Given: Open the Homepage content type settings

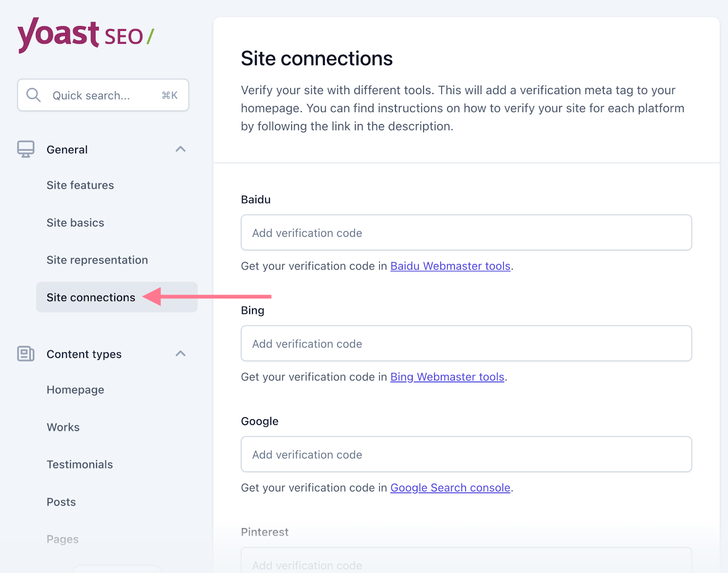Looking at the screenshot, I should coord(76,390).
